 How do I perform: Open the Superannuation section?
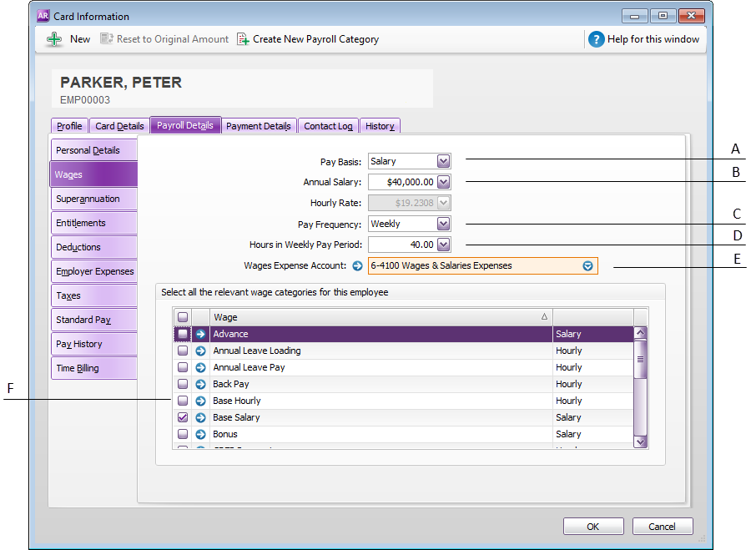click(x=94, y=199)
